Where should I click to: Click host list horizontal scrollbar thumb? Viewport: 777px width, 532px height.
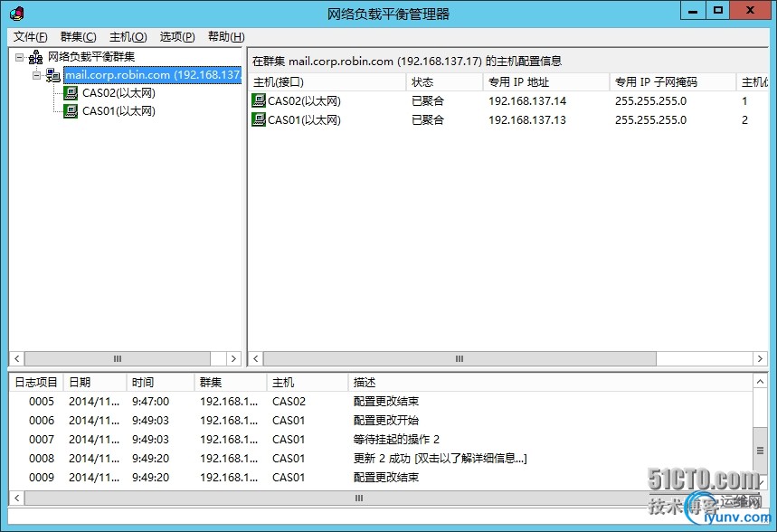pyautogui.click(x=460, y=358)
